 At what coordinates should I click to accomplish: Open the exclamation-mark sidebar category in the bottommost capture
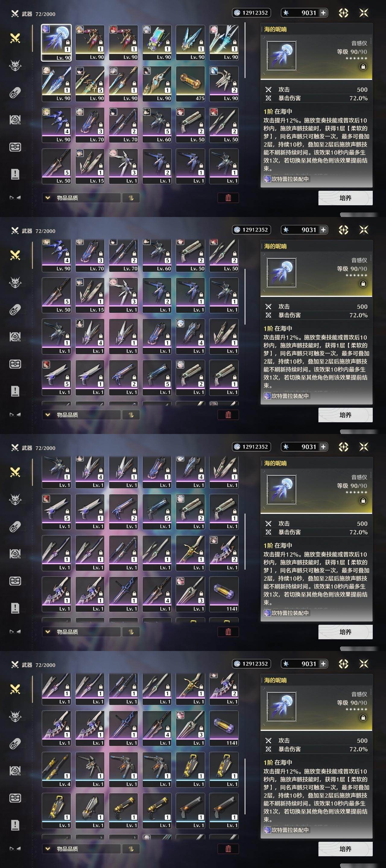(x=15, y=825)
